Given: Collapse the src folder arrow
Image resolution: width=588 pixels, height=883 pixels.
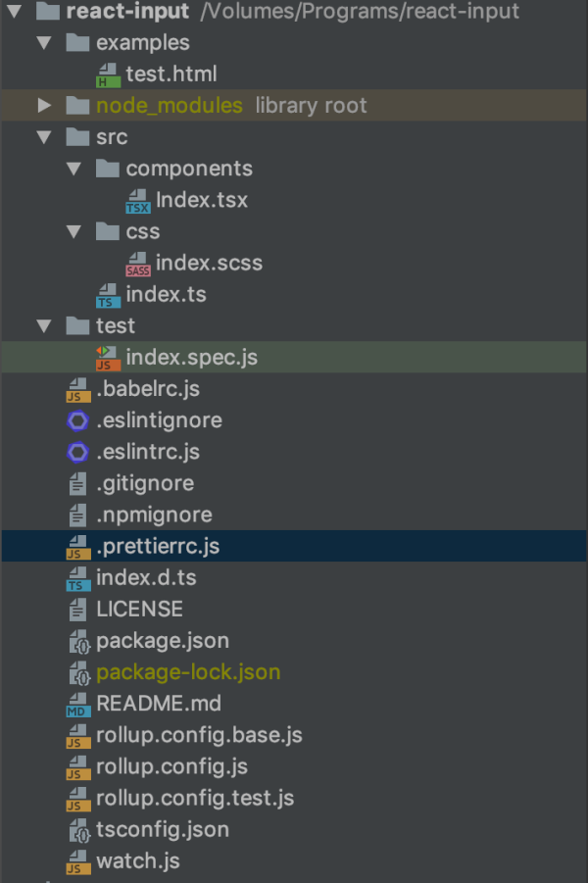Looking at the screenshot, I should point(44,137).
